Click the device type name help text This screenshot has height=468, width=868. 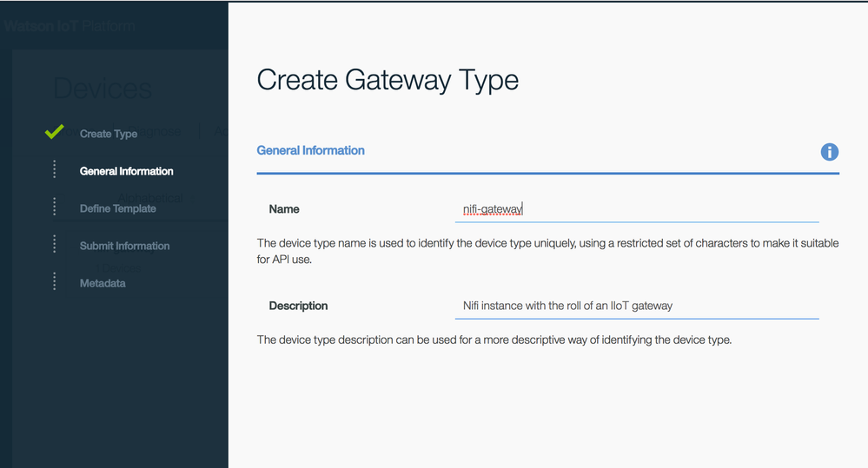pyautogui.click(x=547, y=251)
